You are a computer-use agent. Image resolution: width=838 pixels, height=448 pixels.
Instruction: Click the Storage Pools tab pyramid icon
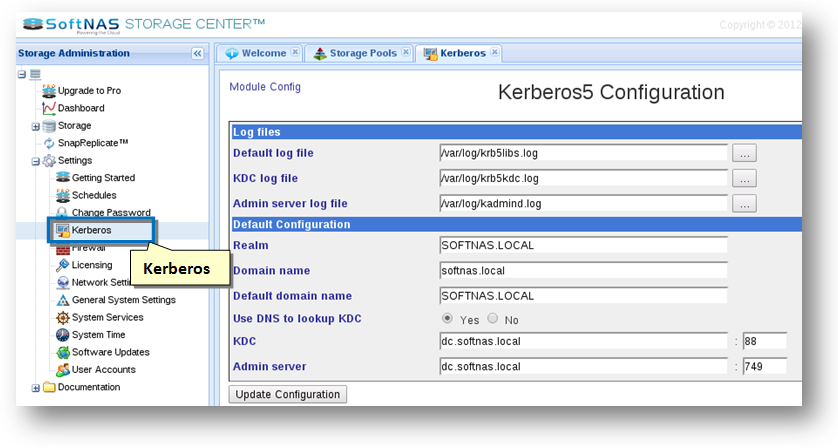click(x=320, y=53)
